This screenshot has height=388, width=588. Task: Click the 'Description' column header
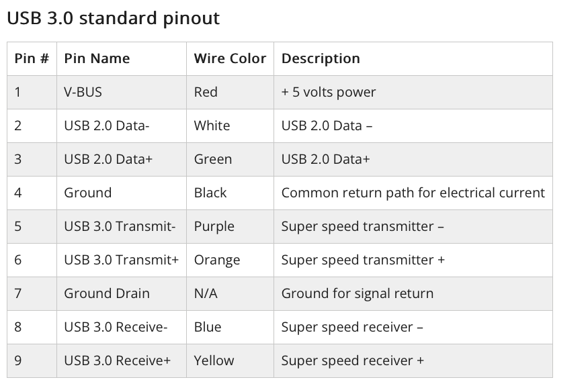tap(413, 59)
